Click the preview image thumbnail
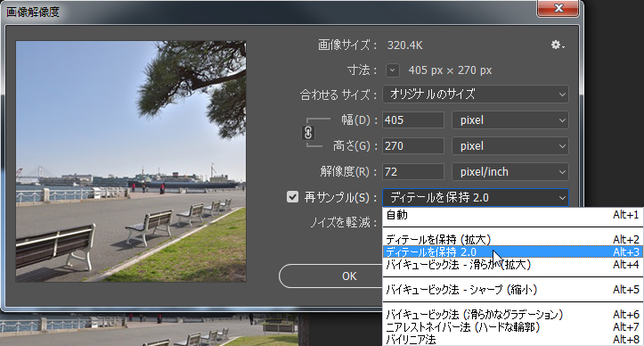 pos(131,161)
